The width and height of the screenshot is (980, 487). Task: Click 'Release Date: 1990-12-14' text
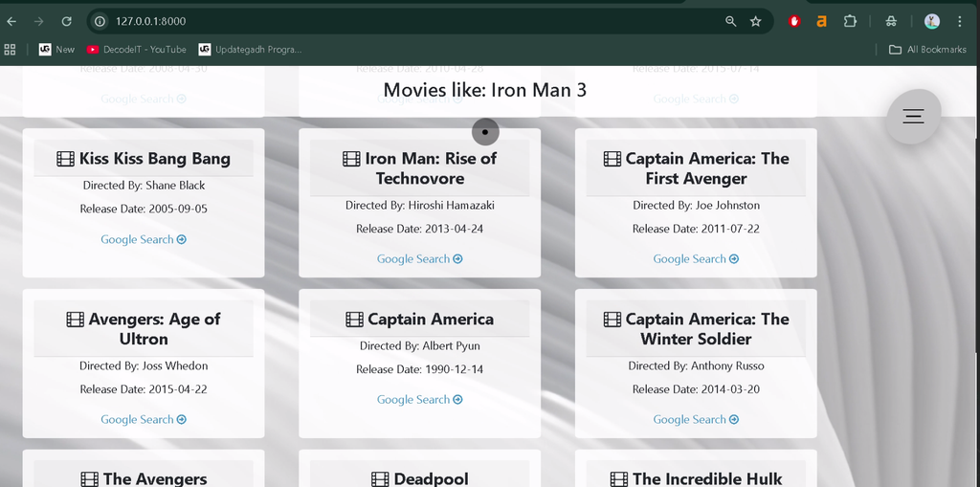click(x=420, y=369)
